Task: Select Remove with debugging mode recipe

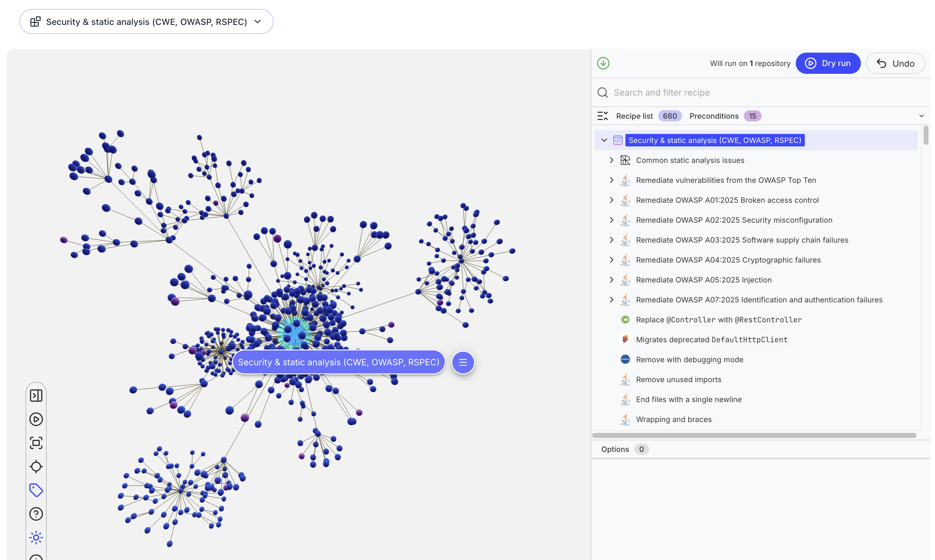Action: click(x=689, y=360)
